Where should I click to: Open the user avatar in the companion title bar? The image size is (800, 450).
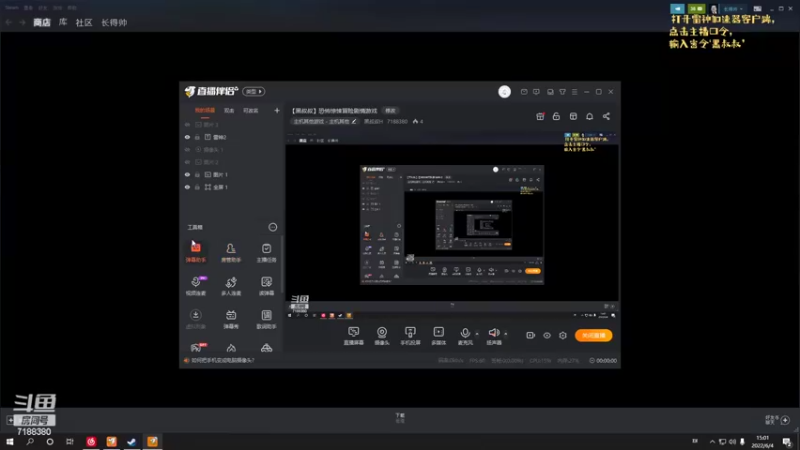click(504, 91)
